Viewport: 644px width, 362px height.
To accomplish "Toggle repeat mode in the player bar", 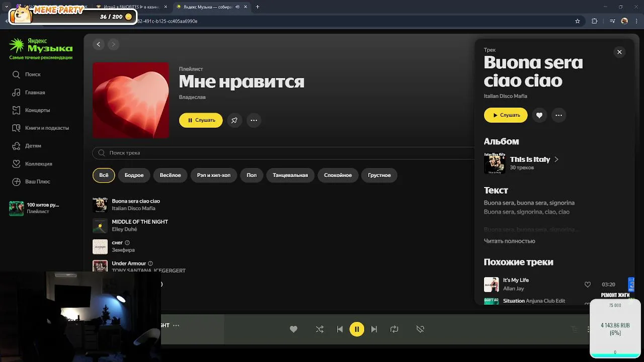I will (394, 329).
